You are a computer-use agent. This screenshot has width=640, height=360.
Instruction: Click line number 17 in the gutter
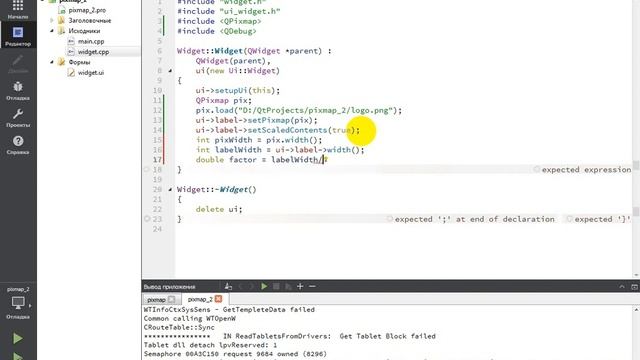point(158,160)
